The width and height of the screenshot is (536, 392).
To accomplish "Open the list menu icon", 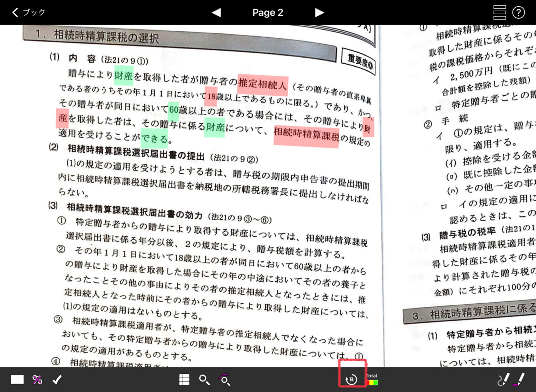I will [x=499, y=13].
